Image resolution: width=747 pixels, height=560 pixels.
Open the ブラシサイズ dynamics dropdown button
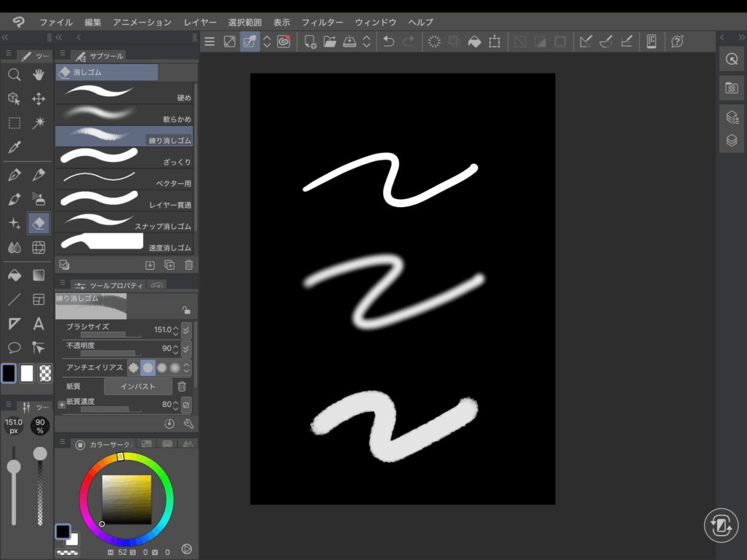point(186,330)
